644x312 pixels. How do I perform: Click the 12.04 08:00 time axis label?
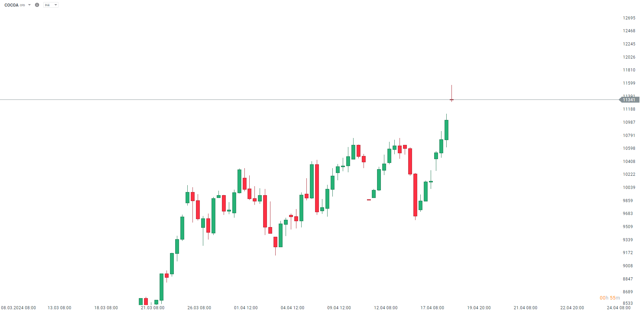[x=386, y=308]
